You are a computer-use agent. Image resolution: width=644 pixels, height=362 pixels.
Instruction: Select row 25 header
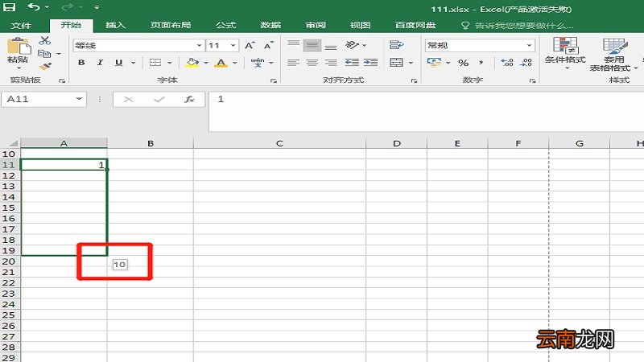pyautogui.click(x=9, y=315)
